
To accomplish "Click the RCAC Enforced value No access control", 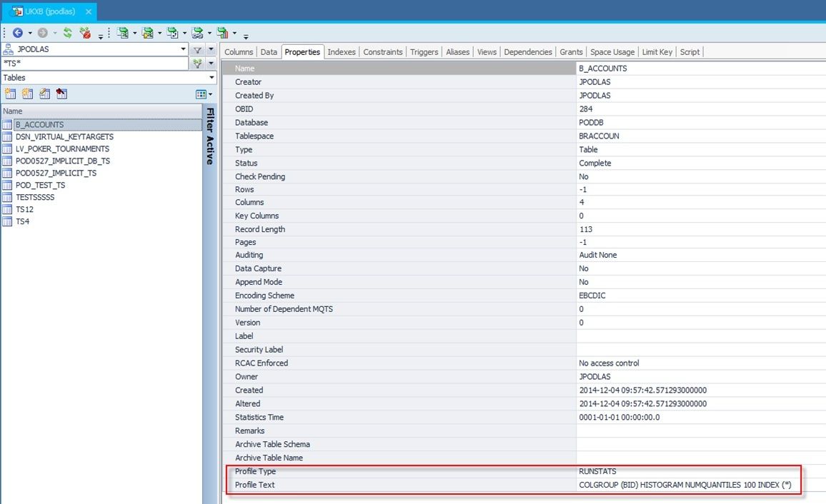I will click(609, 363).
